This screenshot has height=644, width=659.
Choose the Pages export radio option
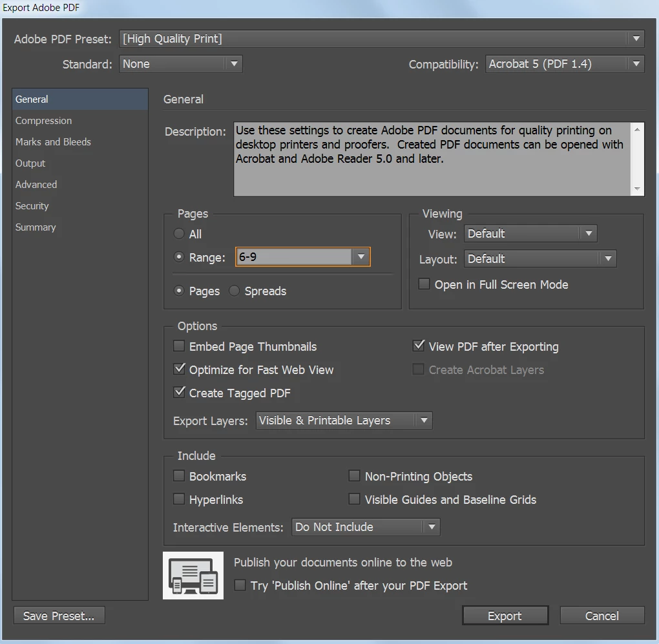(179, 291)
